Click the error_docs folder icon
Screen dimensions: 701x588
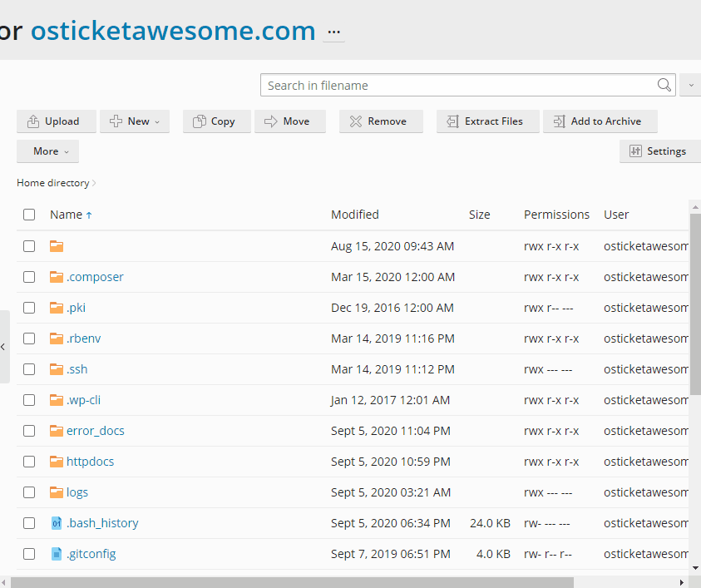point(57,431)
